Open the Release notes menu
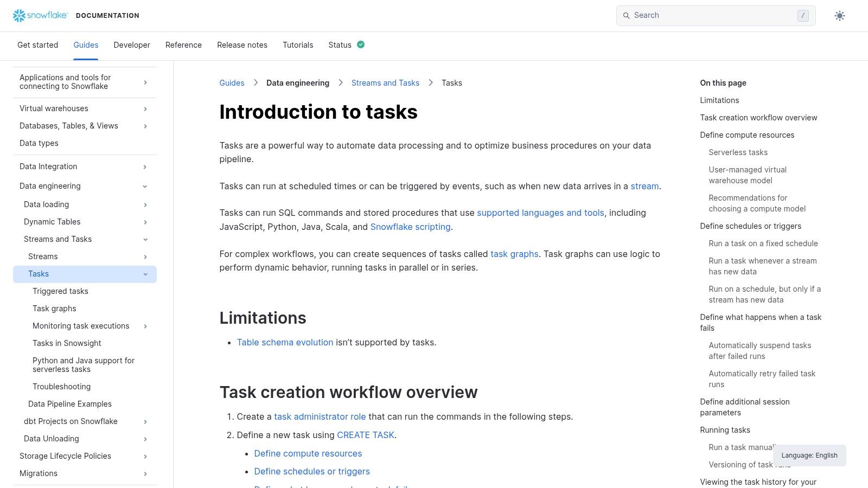Image resolution: width=868 pixels, height=488 pixels. point(242,44)
